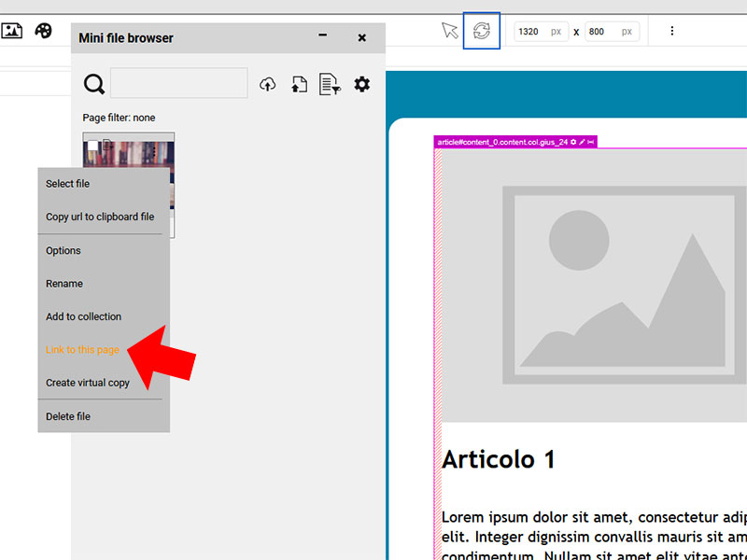Toggle the edit pencil on the magenta overlay
The image size is (747, 560).
tap(581, 141)
